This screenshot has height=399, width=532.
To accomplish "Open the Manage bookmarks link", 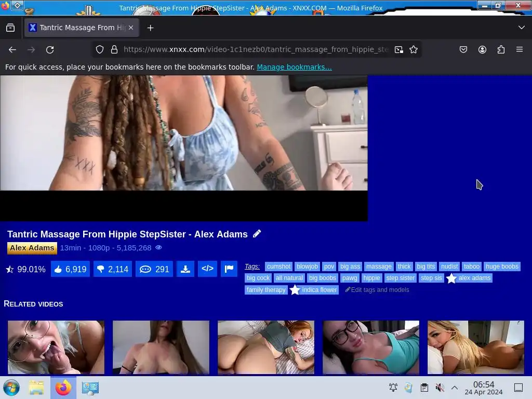I will 294,67.
